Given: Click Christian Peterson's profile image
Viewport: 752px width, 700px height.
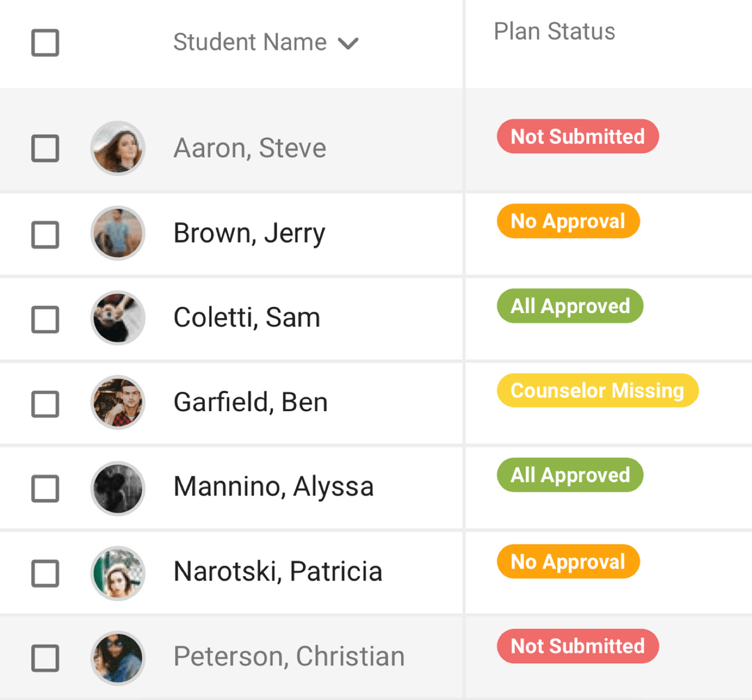Looking at the screenshot, I should (x=118, y=658).
